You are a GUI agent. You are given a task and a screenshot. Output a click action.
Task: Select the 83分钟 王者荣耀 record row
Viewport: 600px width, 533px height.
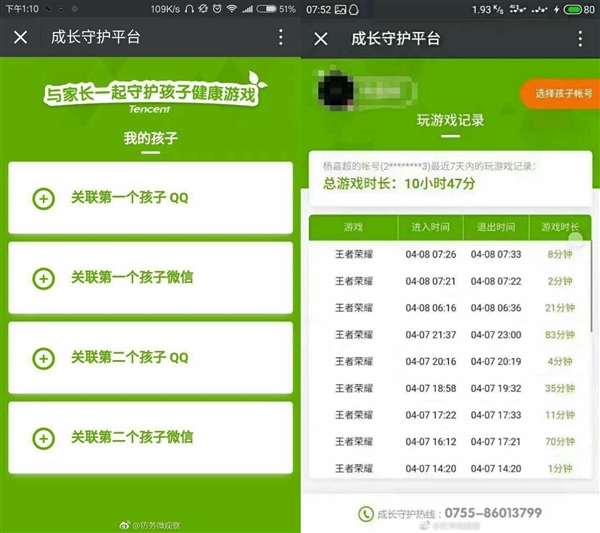pyautogui.click(x=450, y=335)
